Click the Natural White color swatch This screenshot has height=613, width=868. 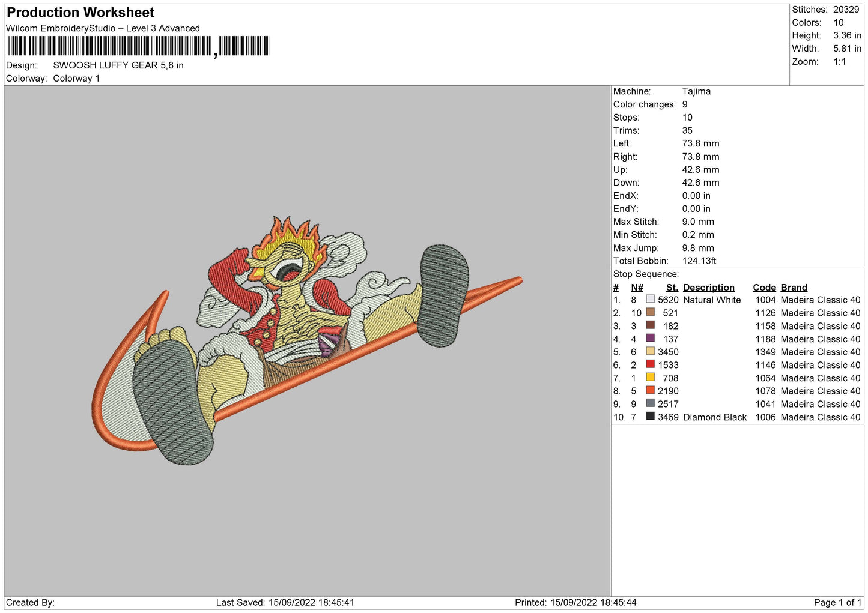(x=650, y=299)
